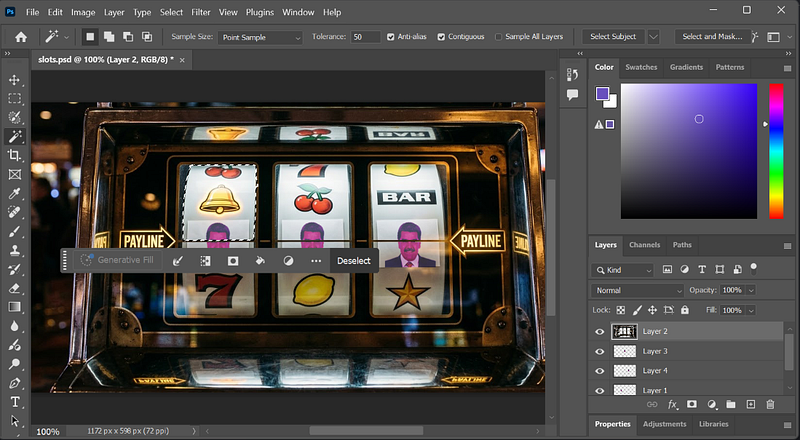Open the Opacity slider dropdown arrow
This screenshot has height=440, width=800.
[751, 290]
